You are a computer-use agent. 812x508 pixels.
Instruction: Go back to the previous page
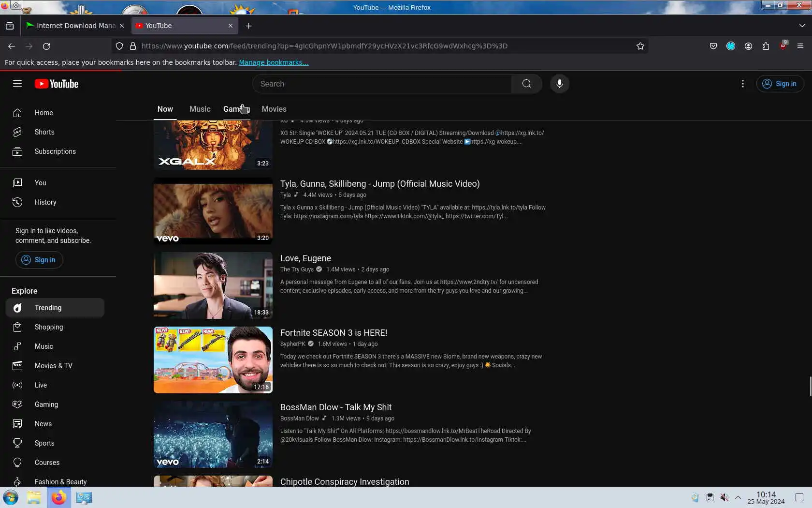tap(12, 46)
